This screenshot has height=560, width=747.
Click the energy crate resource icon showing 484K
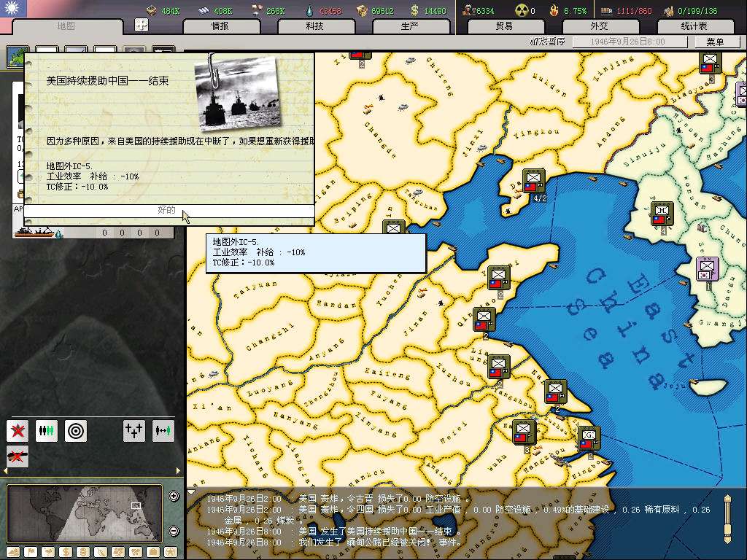pyautogui.click(x=152, y=10)
